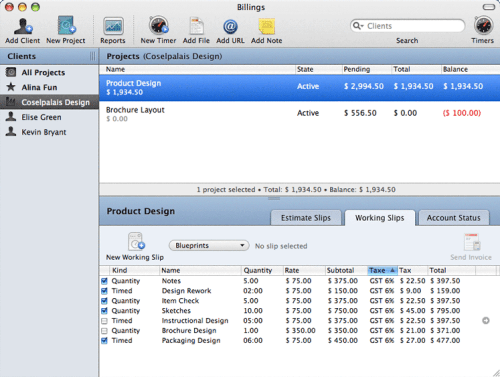Start a New Timer
Viewport: 500px width, 377px height.
click(x=158, y=25)
